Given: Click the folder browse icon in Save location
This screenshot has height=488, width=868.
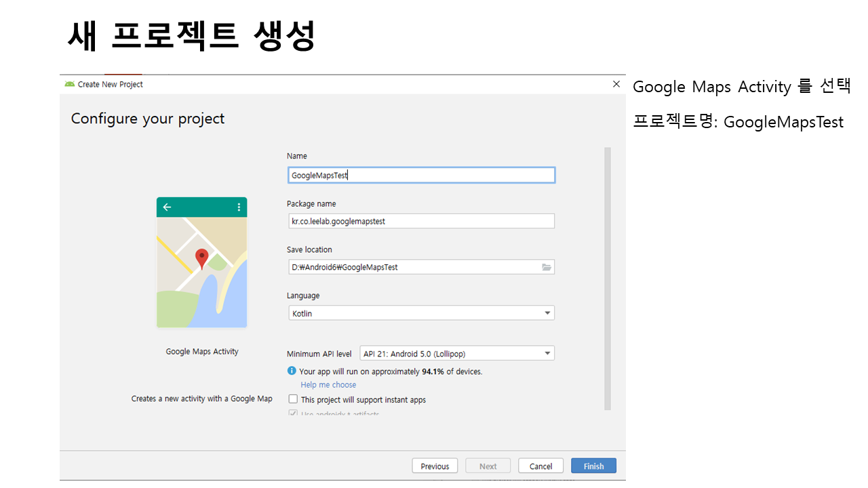Looking at the screenshot, I should [x=547, y=267].
